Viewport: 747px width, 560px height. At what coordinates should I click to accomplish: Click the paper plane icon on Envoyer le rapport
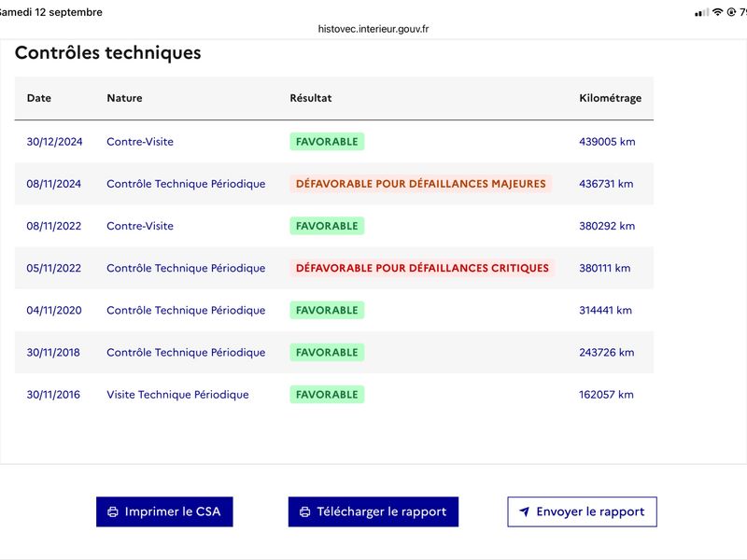[524, 511]
